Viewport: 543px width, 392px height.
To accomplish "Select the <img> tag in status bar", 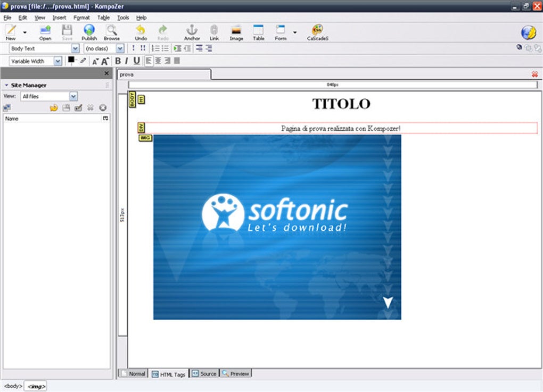I will coord(36,387).
